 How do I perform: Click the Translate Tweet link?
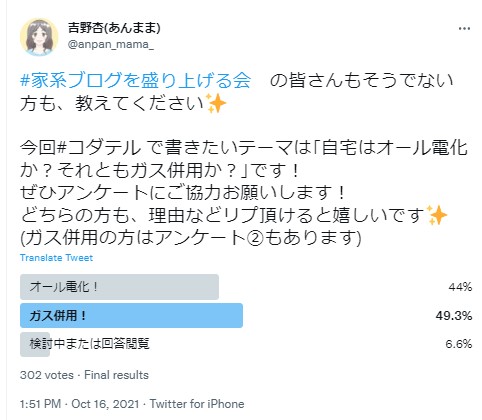56,258
